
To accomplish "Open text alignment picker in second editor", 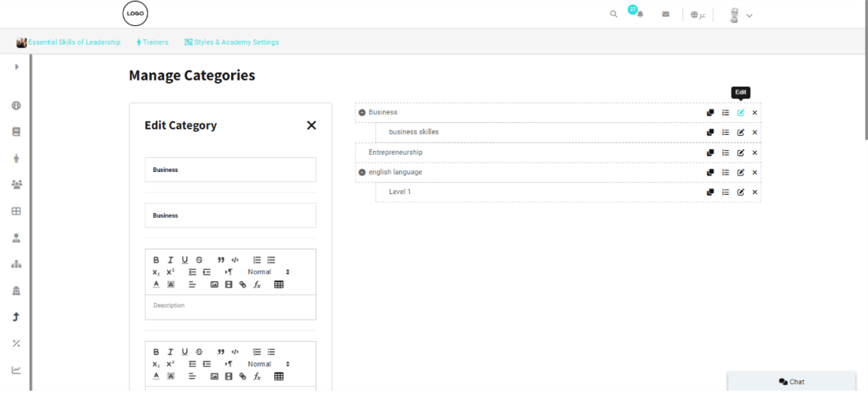I will click(192, 376).
